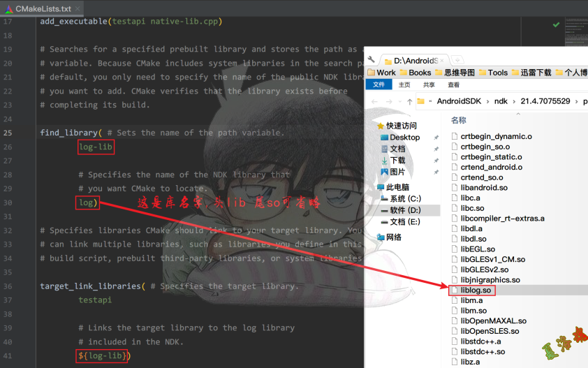Select file crtend_android.o
588x368 pixels.
[487, 167]
